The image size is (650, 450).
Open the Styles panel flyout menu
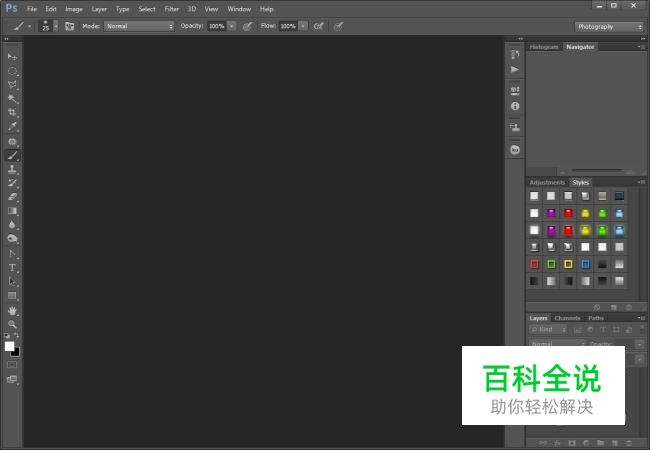641,182
